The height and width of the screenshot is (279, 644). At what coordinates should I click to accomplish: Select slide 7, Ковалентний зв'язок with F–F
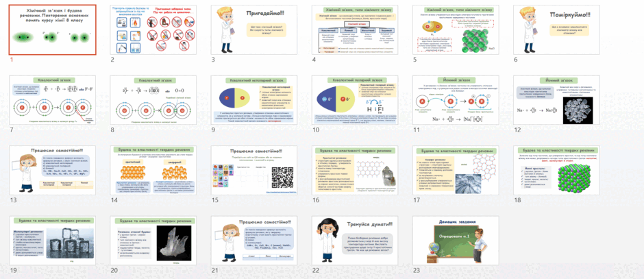53,100
